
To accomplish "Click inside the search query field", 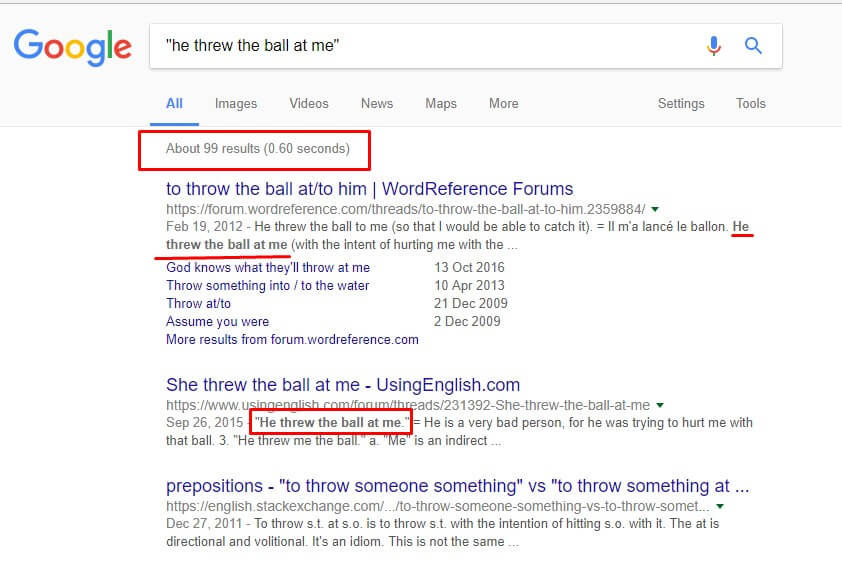I will pyautogui.click(x=420, y=46).
